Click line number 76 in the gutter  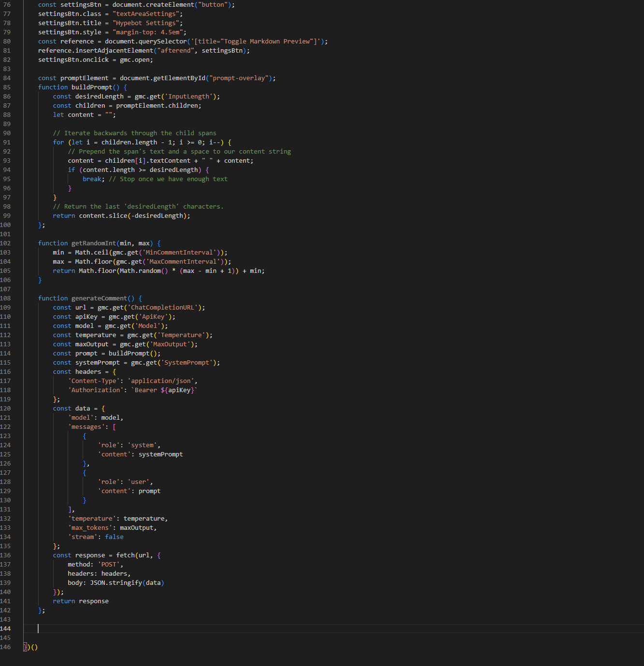tap(7, 5)
